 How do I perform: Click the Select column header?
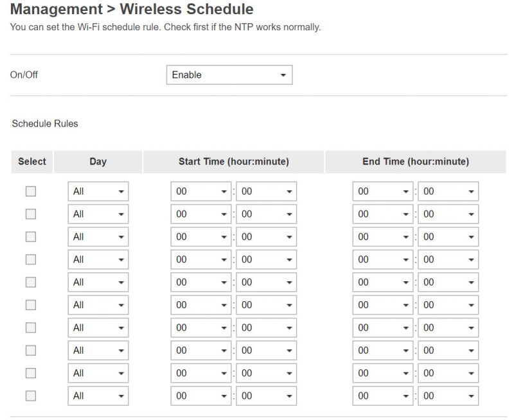click(32, 161)
